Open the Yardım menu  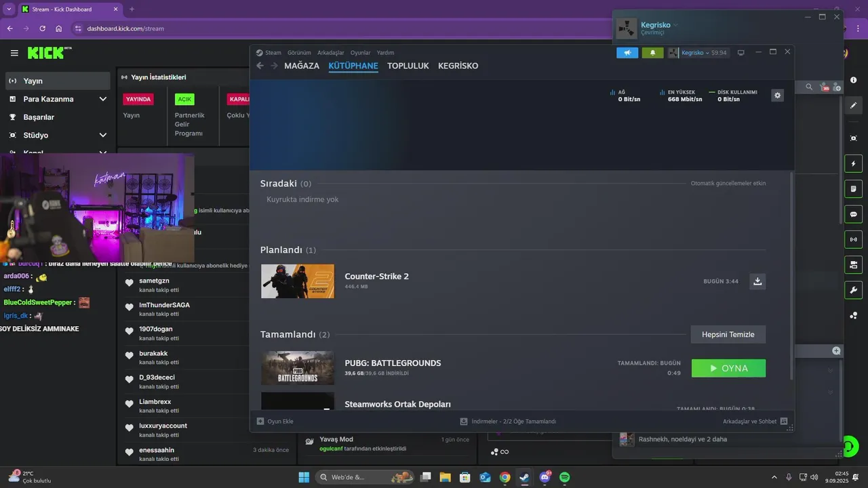(385, 52)
